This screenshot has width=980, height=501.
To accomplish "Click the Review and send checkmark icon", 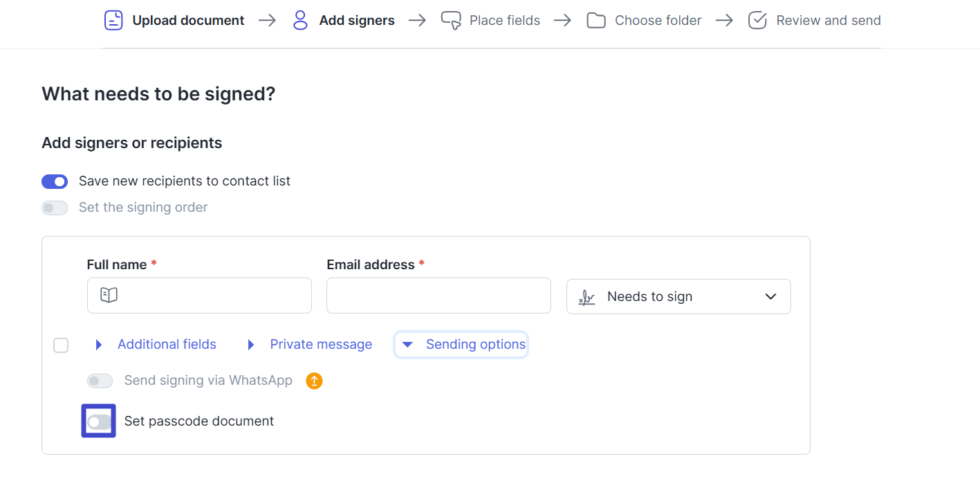I will click(x=758, y=20).
